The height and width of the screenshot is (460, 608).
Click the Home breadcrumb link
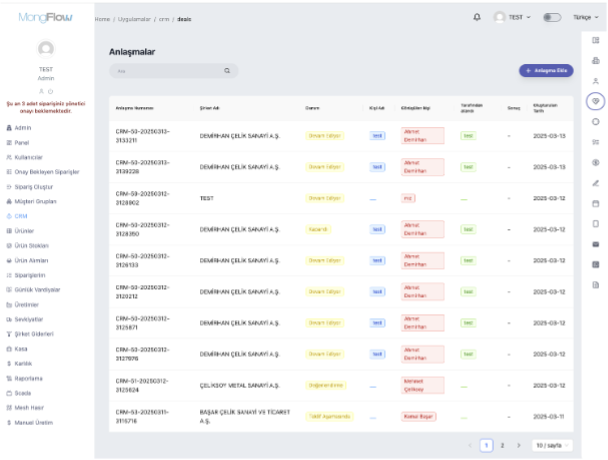point(102,19)
